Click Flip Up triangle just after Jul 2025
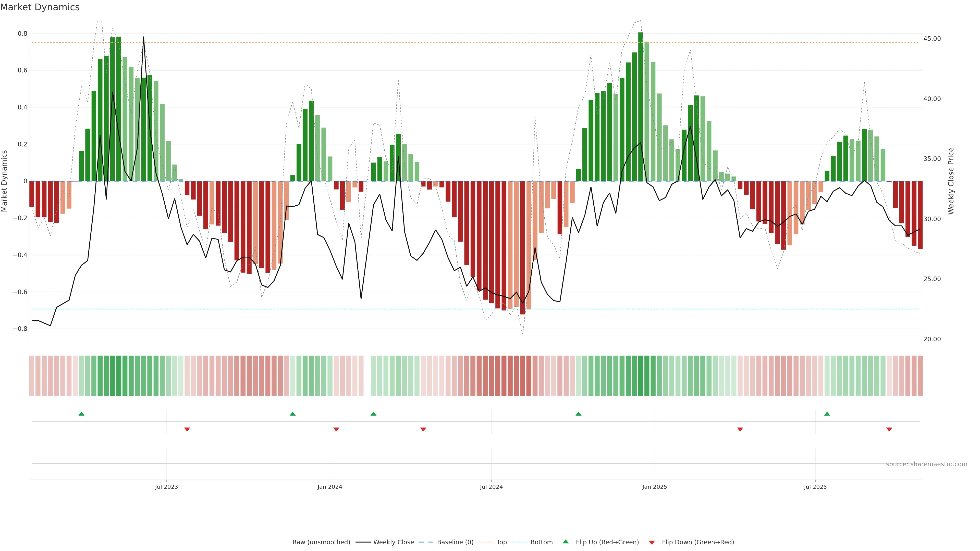This screenshot has width=980, height=551. (x=827, y=414)
